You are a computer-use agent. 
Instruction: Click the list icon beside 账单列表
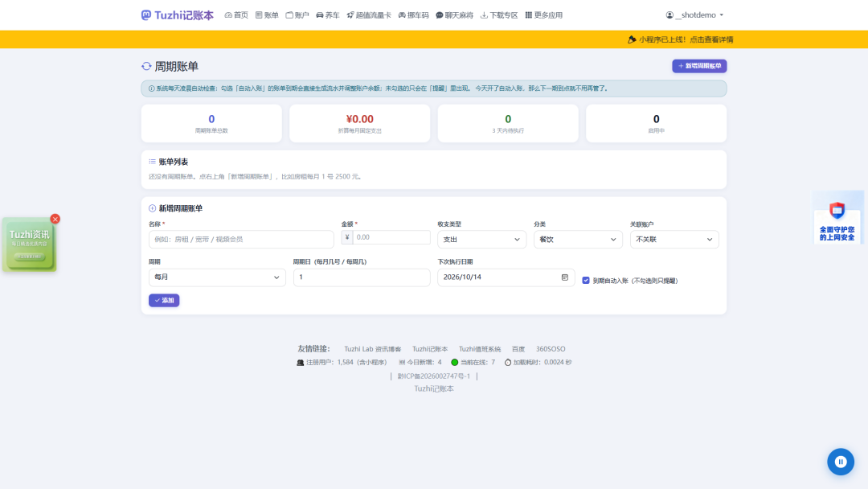tap(152, 162)
